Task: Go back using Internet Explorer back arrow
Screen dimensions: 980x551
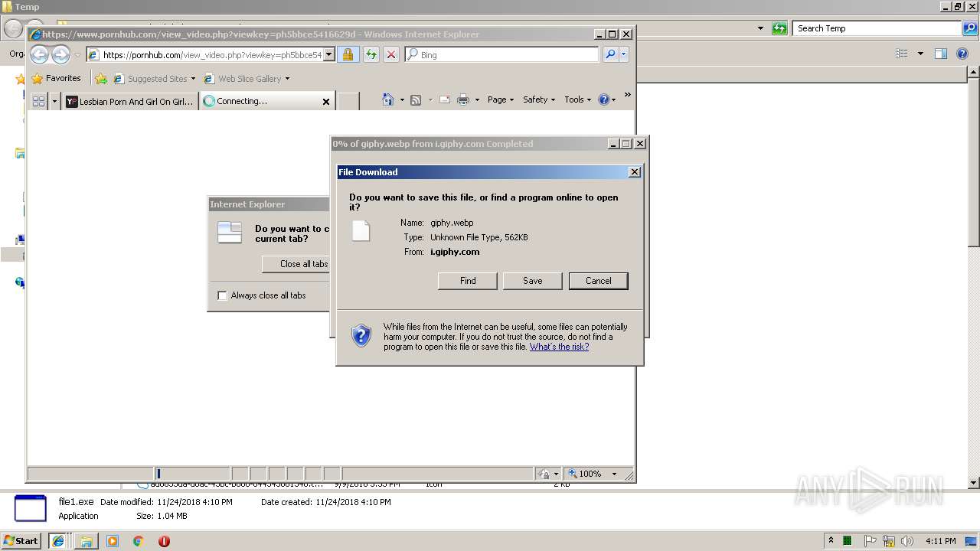Action: [x=40, y=54]
